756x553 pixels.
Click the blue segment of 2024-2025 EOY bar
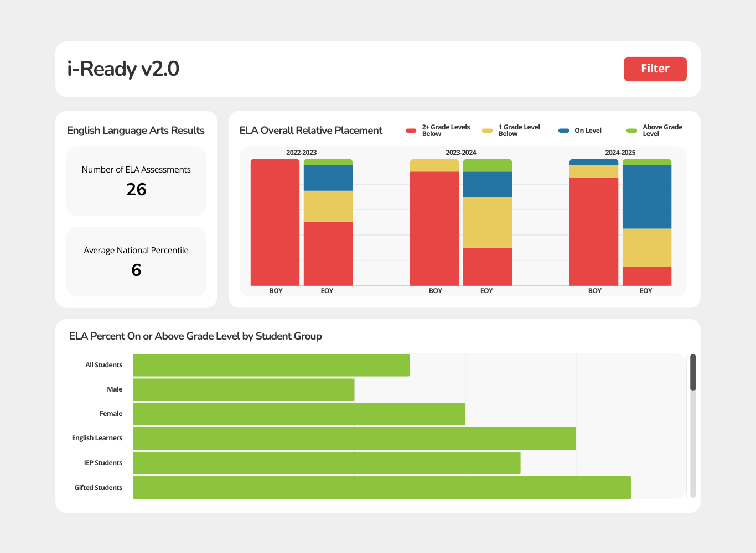click(647, 197)
